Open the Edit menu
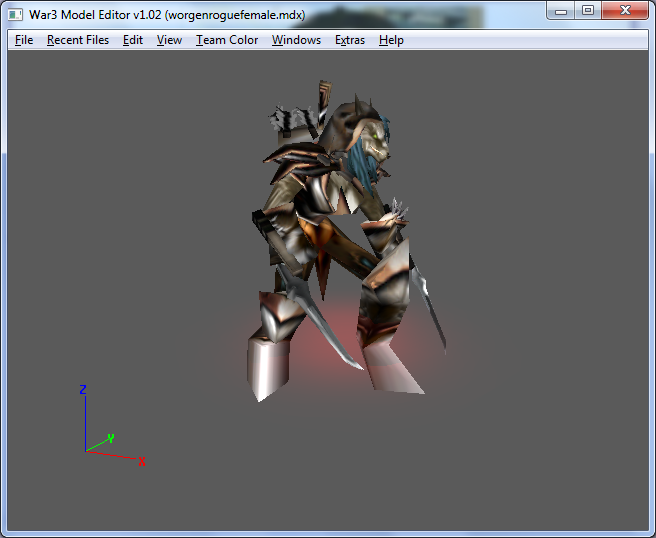Viewport: 656px width, 538px height. point(133,40)
